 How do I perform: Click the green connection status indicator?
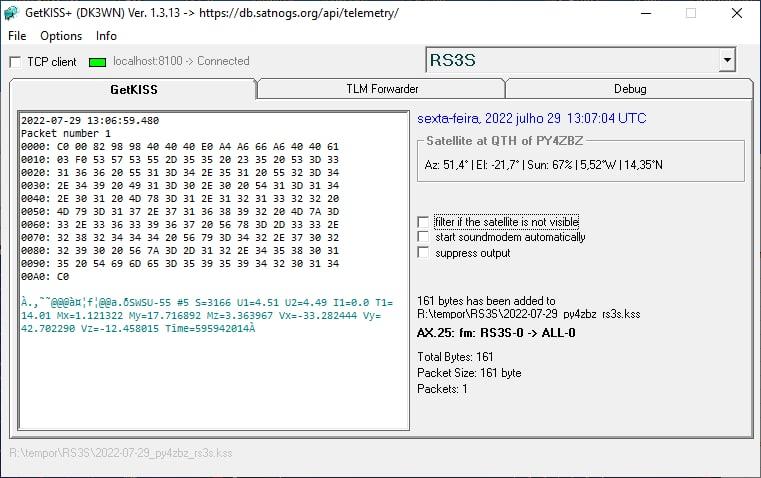[x=98, y=62]
